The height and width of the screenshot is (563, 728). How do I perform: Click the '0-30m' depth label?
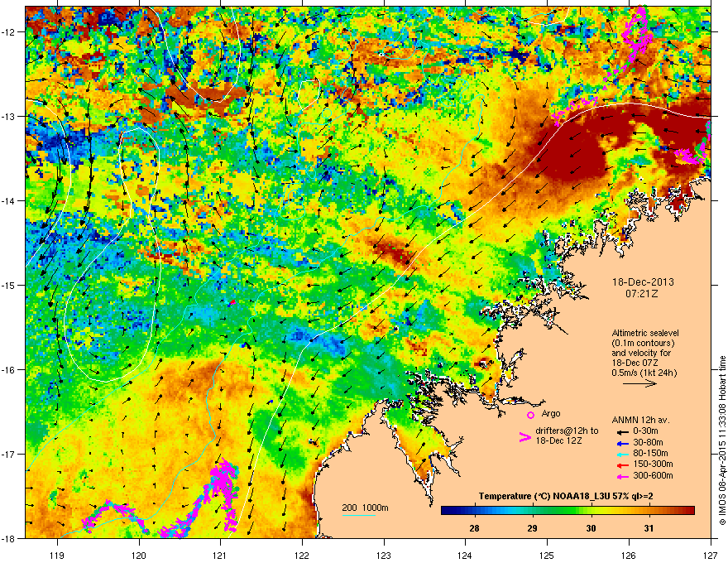(645, 431)
